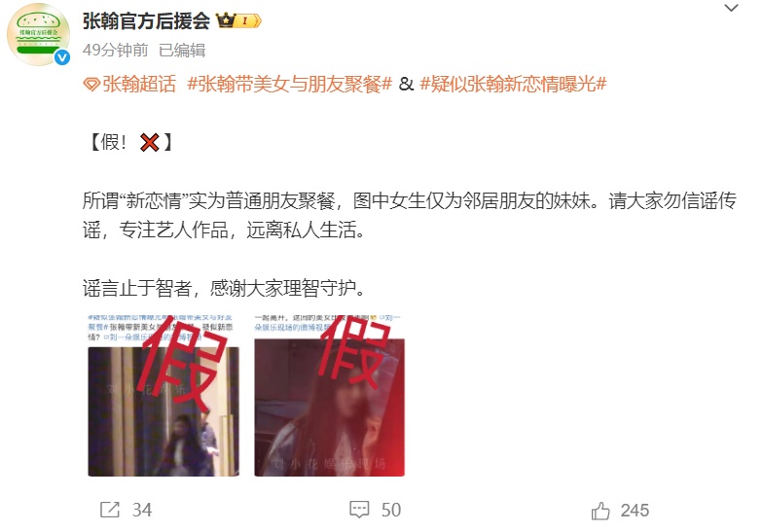This screenshot has height=532, width=763.
Task: Open the second image with red tint
Action: tap(329, 395)
